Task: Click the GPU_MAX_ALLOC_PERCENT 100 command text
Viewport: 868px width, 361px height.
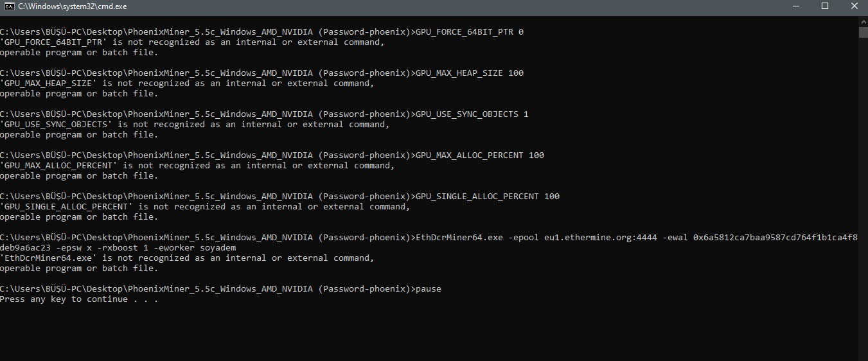Action: (x=480, y=155)
